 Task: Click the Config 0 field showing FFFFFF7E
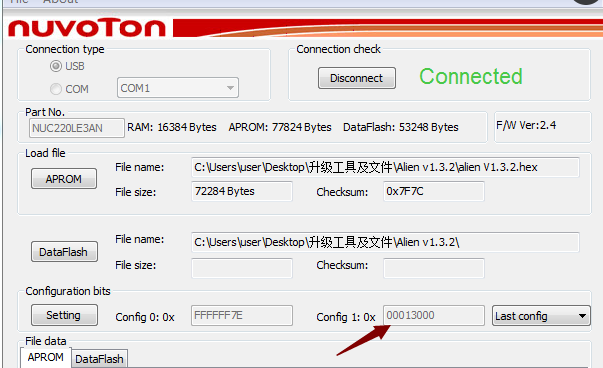tap(242, 315)
